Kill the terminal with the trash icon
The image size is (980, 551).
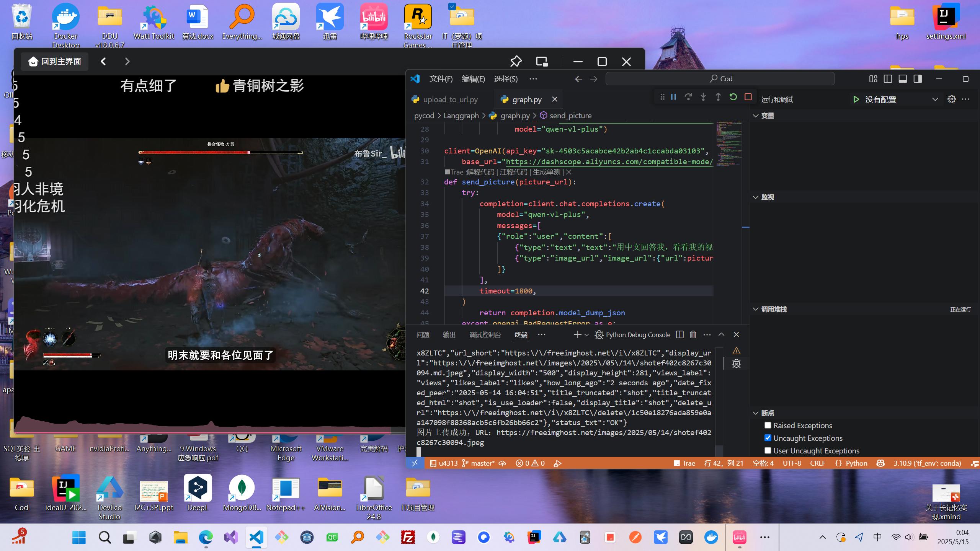(693, 335)
